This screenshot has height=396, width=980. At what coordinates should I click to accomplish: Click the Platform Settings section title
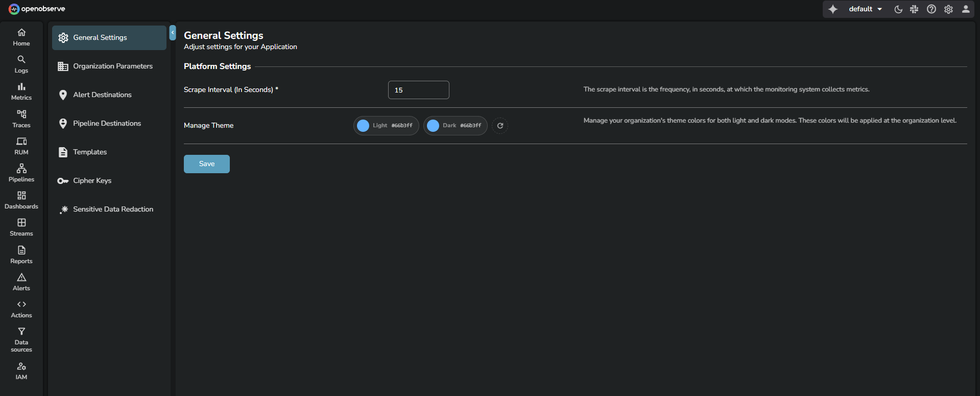point(218,66)
